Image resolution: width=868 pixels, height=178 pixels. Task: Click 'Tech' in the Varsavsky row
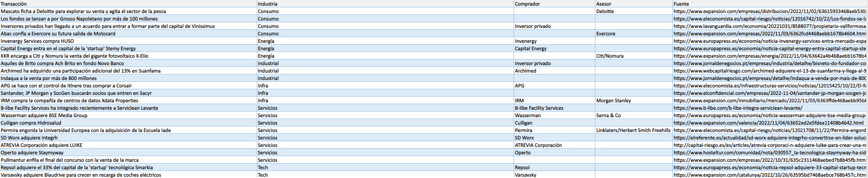(x=385, y=175)
